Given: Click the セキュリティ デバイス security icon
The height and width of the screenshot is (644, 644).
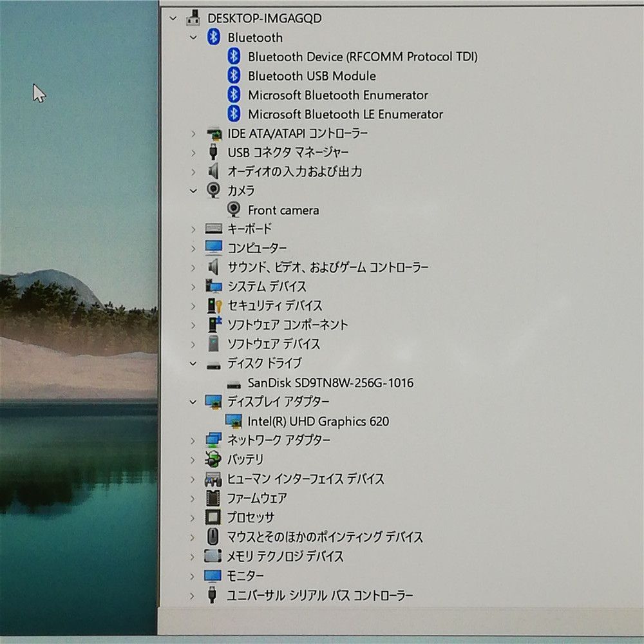Looking at the screenshot, I should click(x=213, y=305).
